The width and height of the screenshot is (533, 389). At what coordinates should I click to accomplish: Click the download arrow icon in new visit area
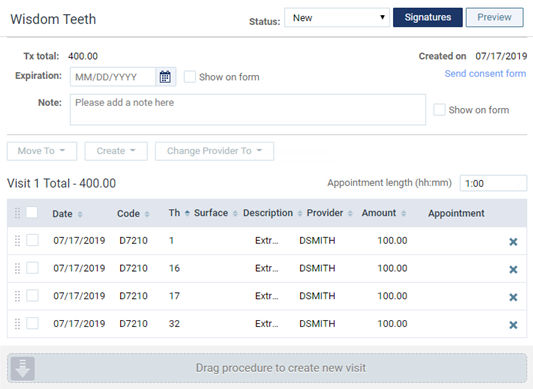(x=23, y=369)
